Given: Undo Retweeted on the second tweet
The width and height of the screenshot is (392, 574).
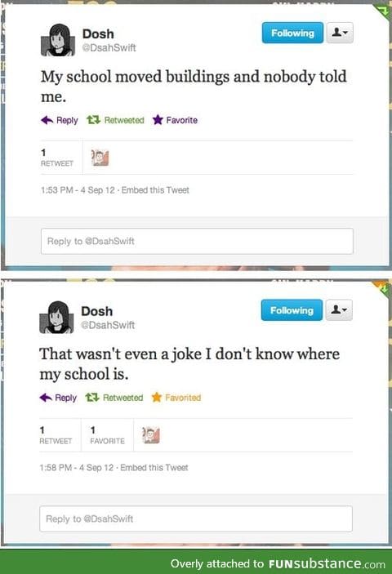Looking at the screenshot, I should (114, 398).
